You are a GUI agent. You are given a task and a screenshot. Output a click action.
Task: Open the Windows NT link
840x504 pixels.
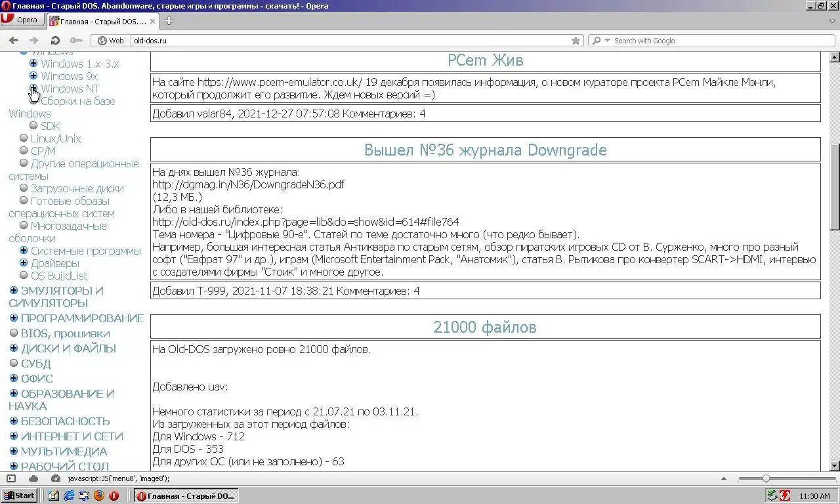[70, 89]
